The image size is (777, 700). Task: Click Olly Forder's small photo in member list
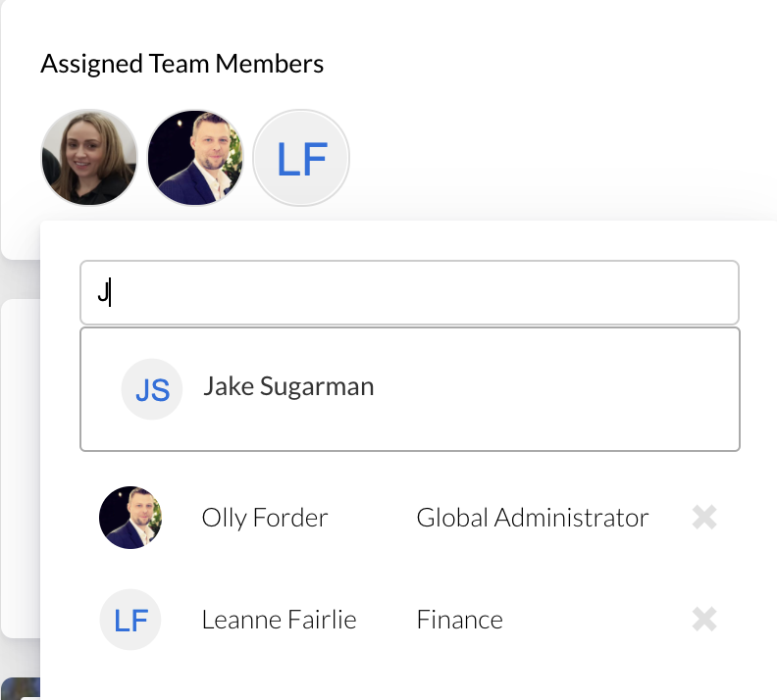click(130, 517)
